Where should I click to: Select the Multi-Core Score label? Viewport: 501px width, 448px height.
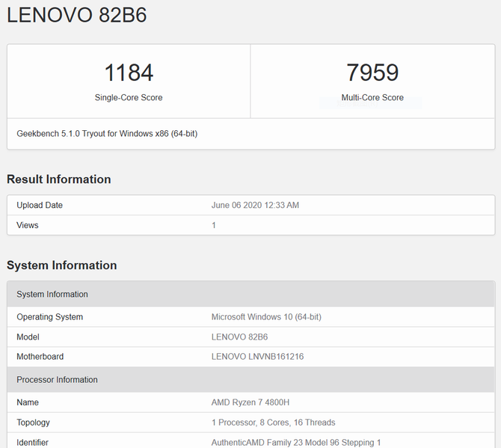372,98
